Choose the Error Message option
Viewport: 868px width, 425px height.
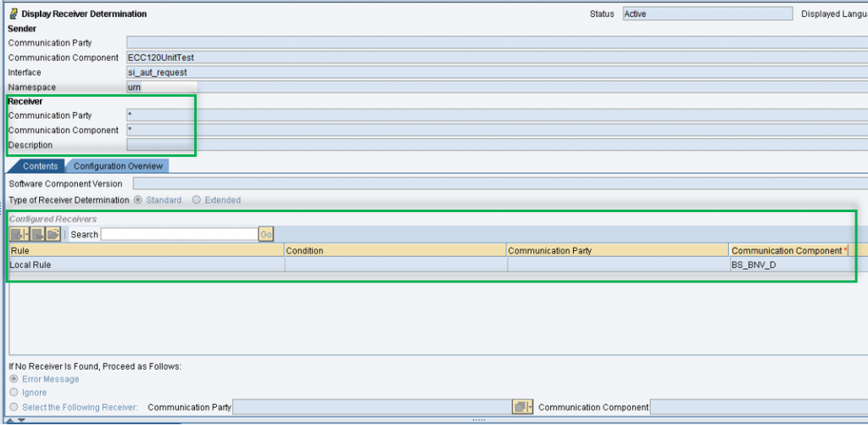pyautogui.click(x=14, y=379)
